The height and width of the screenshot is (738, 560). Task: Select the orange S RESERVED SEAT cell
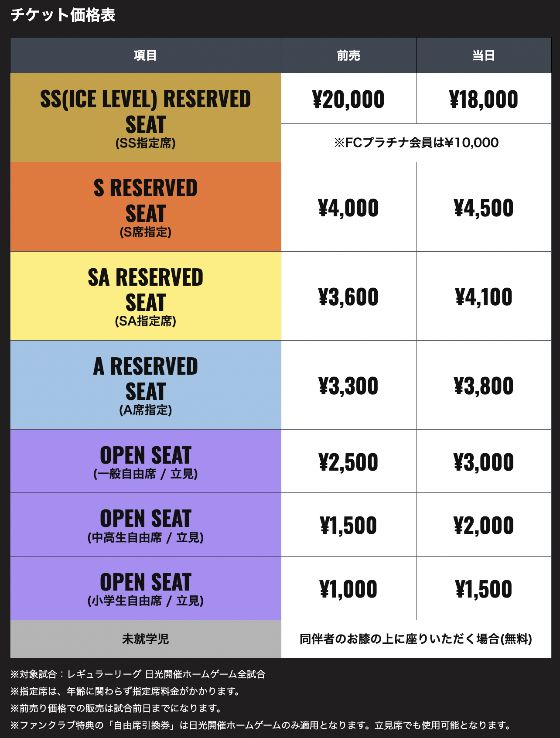[x=146, y=207]
